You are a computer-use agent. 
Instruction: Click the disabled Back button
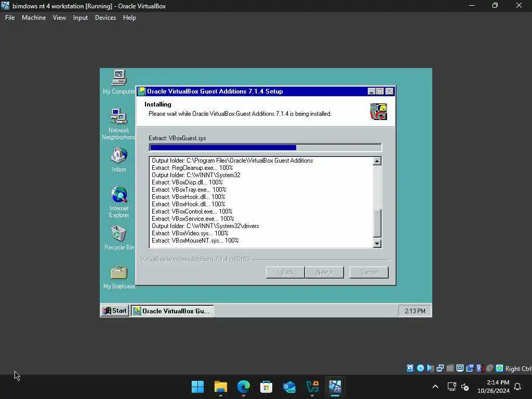tap(285, 272)
